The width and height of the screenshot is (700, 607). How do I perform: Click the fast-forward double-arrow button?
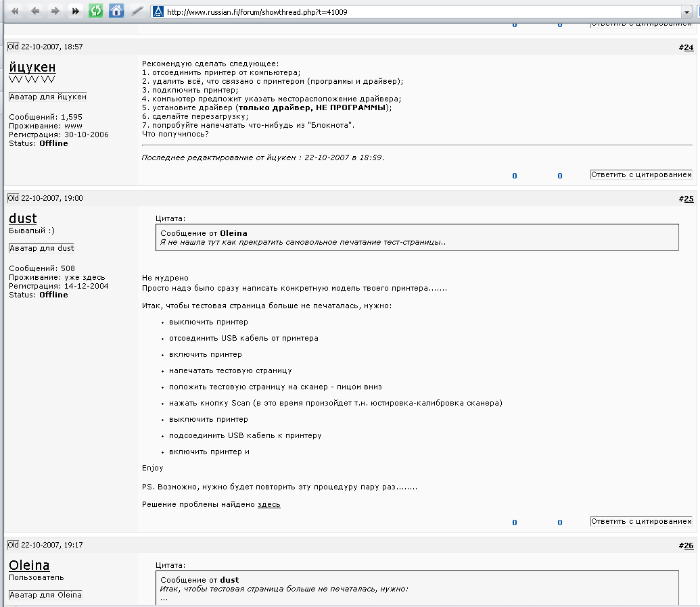[x=76, y=11]
